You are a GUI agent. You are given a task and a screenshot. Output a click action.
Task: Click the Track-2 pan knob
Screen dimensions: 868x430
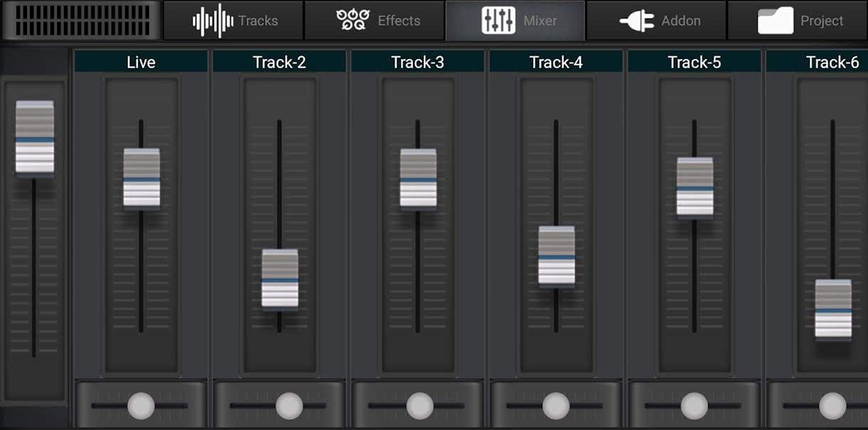pyautogui.click(x=289, y=406)
